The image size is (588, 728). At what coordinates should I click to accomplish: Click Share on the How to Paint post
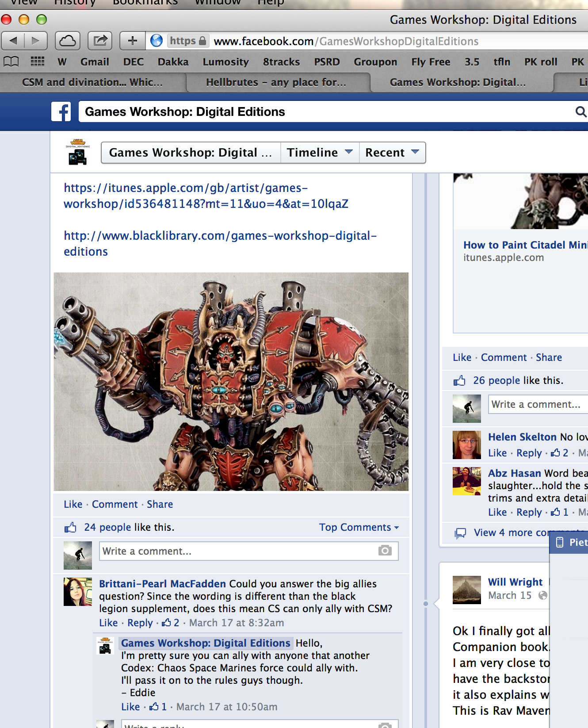tap(549, 357)
